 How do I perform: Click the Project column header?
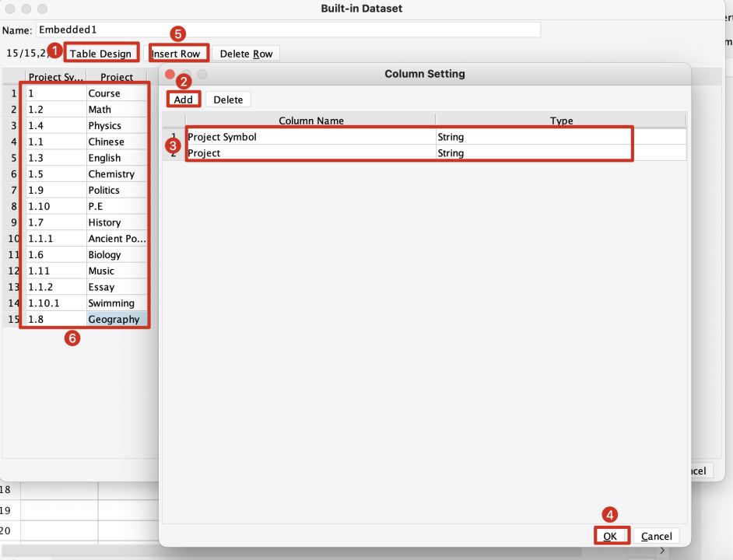click(x=117, y=77)
